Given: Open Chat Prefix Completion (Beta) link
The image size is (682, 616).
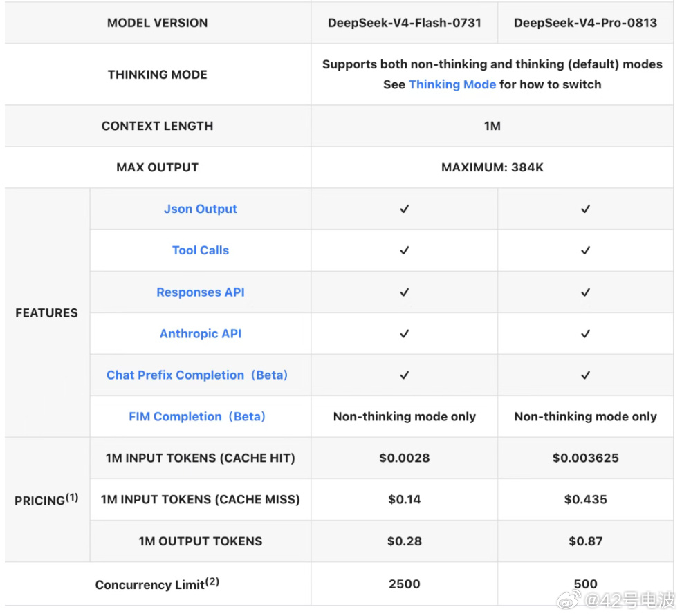Looking at the screenshot, I should point(196,375).
